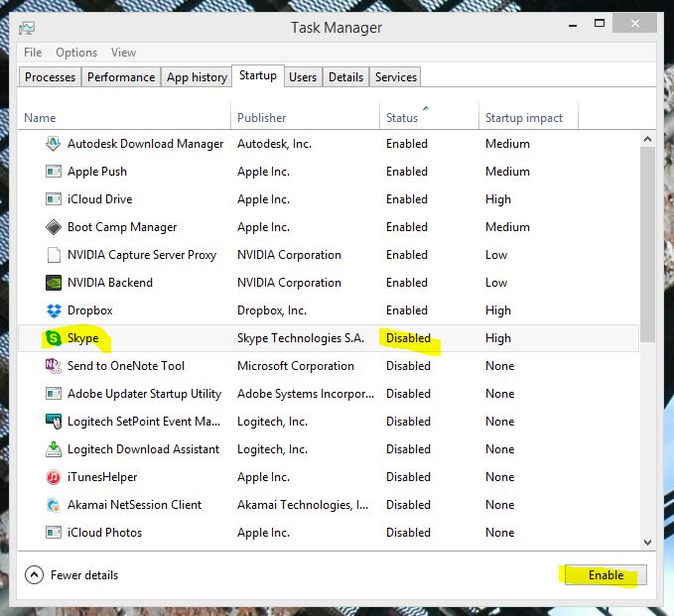Click the Fewer details label
674x616 pixels.
tap(84, 574)
